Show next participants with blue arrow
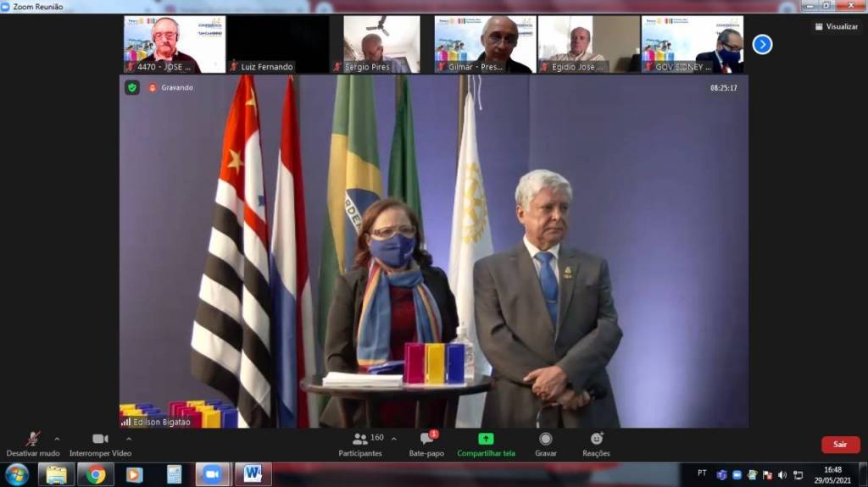The height and width of the screenshot is (487, 868). pyautogui.click(x=762, y=44)
